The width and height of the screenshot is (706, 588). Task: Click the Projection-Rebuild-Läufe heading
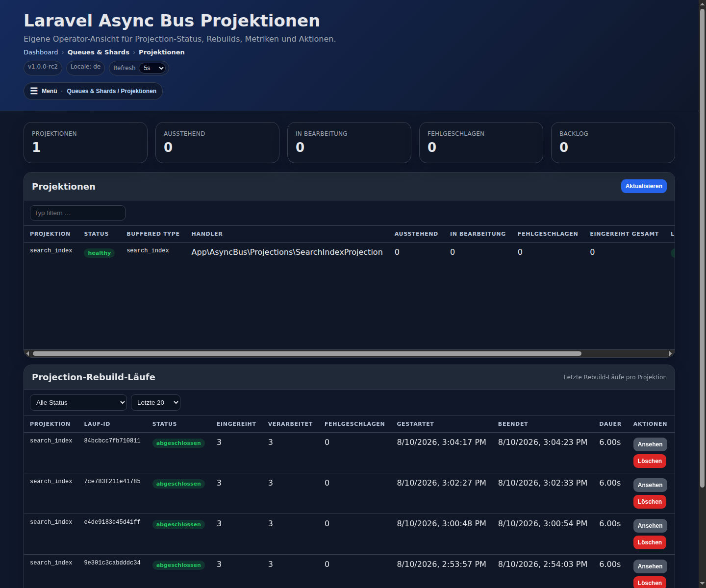(x=94, y=377)
